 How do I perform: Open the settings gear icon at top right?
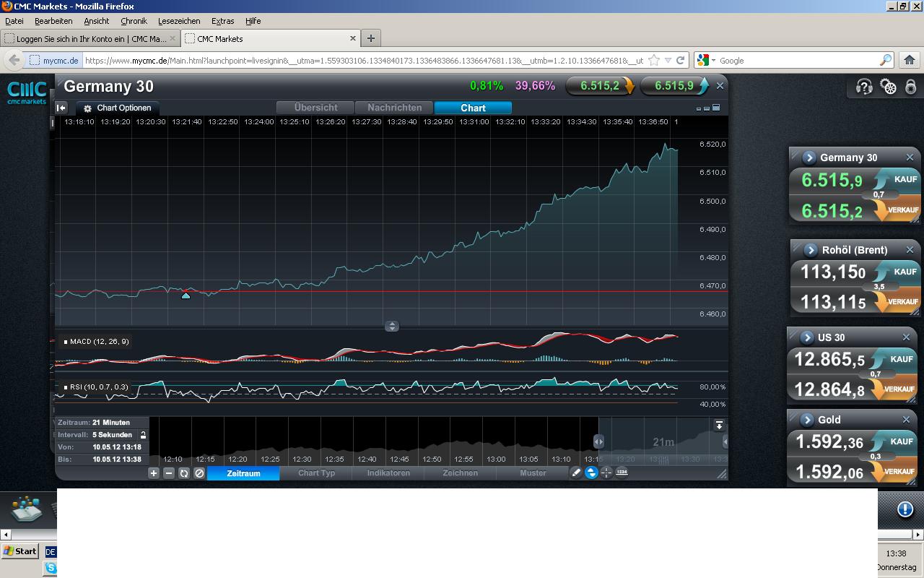coord(889,87)
